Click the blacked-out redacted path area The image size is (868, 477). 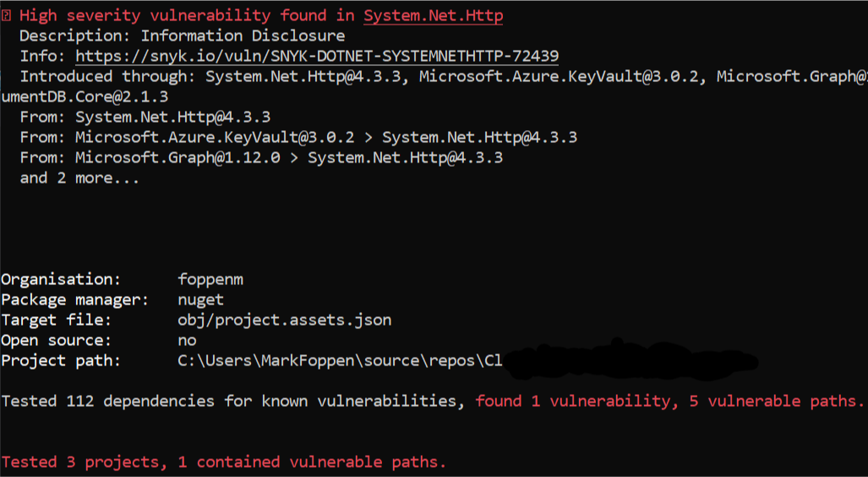point(631,360)
